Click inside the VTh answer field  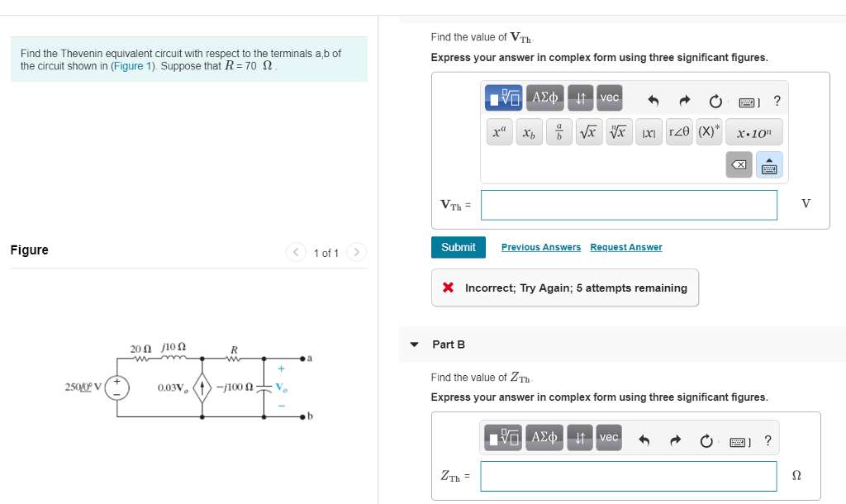click(x=628, y=205)
